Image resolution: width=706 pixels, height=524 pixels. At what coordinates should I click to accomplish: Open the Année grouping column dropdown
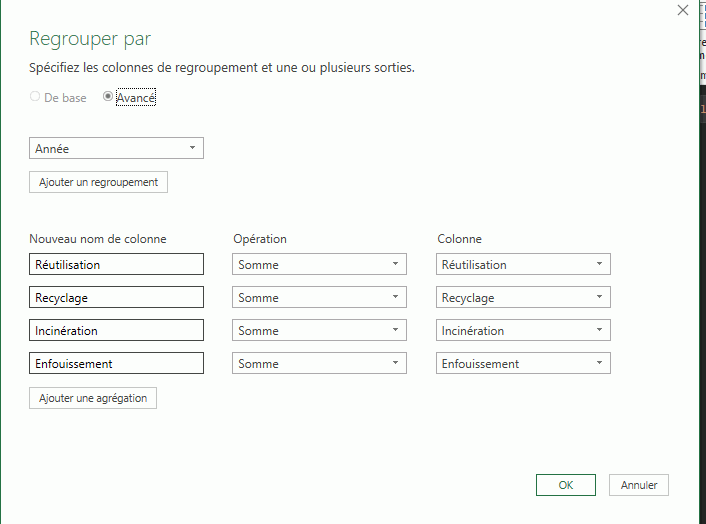tap(117, 149)
